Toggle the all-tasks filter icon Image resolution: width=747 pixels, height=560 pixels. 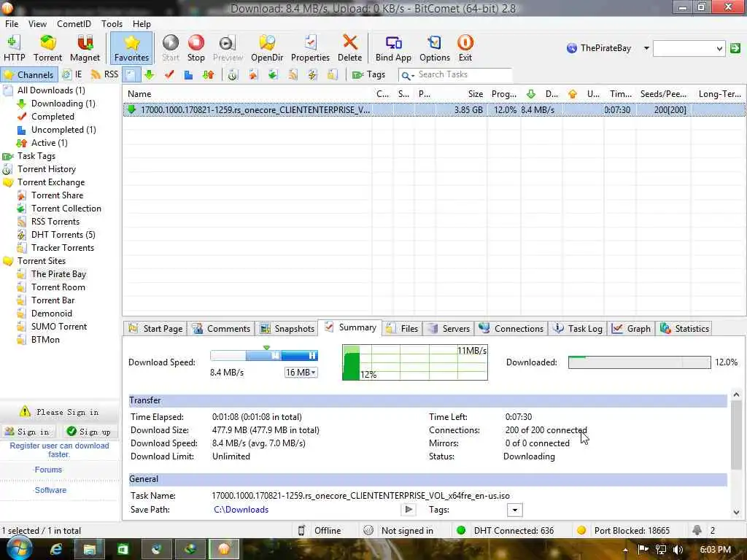[x=131, y=75]
